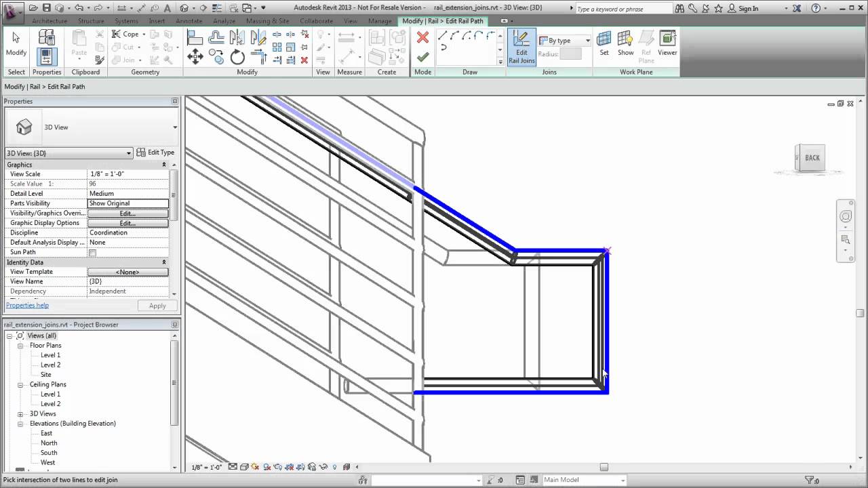Click the horizontal view scrollbar thumb
The image size is (868, 488).
(604, 466)
